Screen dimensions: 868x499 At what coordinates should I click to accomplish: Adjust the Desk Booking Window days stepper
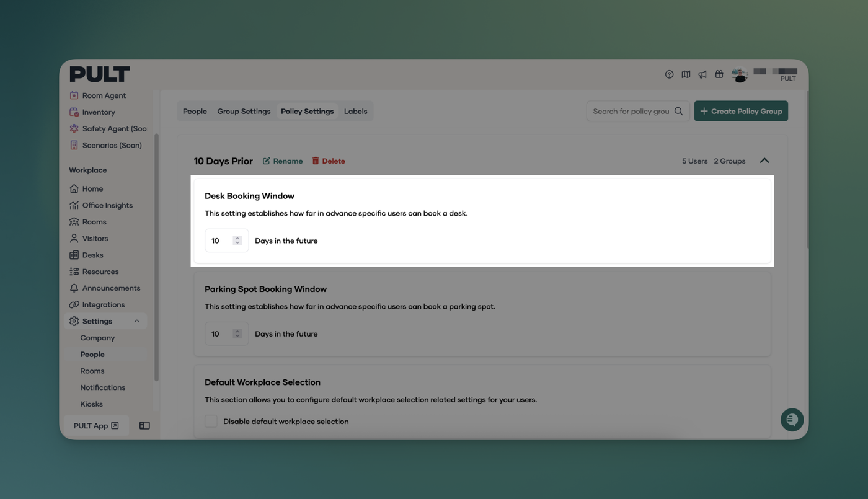237,241
